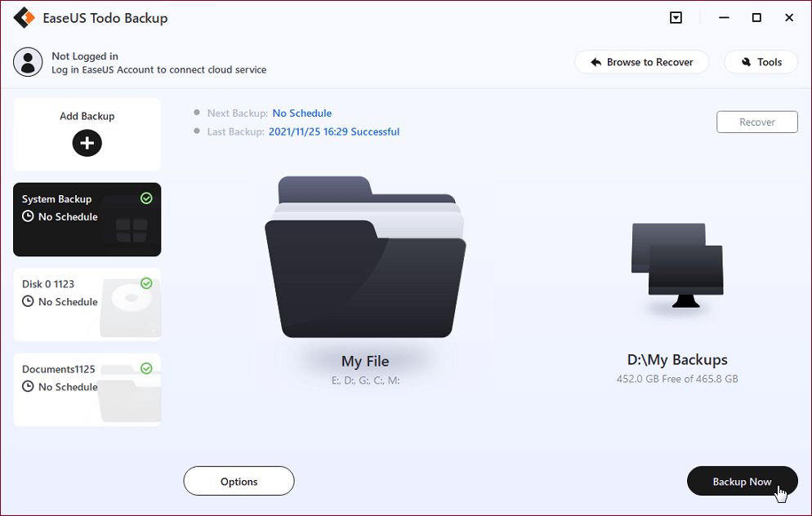812x516 pixels.
Task: Open backup Options
Action: [239, 482]
